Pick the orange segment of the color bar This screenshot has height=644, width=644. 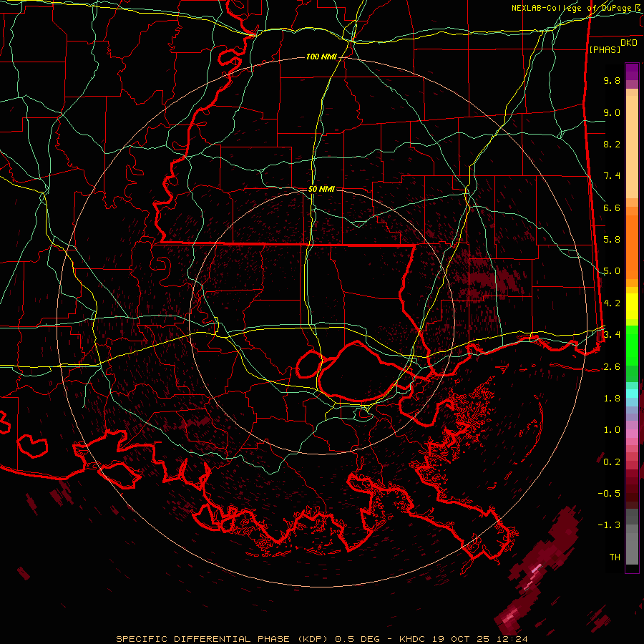(x=632, y=248)
